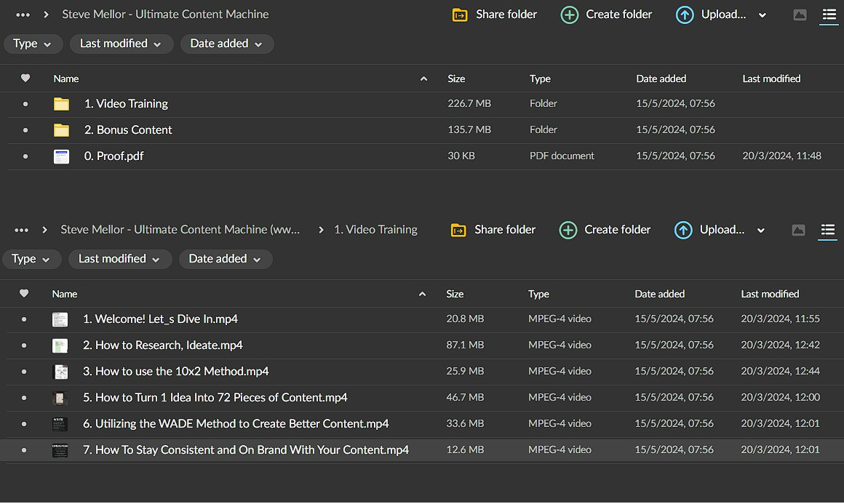Open the 2. Bonus Content folder row
The height and width of the screenshot is (504, 844).
tap(422, 130)
